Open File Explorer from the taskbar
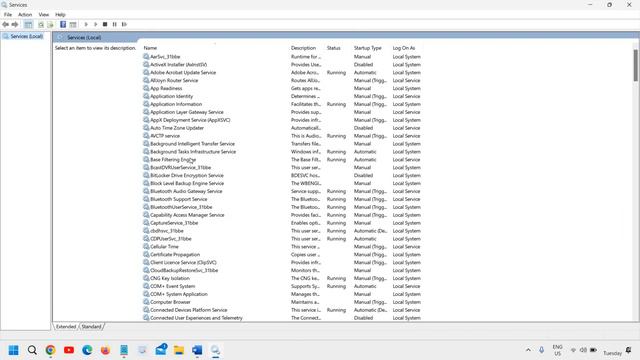Viewport: 640px width, 360px height. pyautogui.click(x=179, y=350)
